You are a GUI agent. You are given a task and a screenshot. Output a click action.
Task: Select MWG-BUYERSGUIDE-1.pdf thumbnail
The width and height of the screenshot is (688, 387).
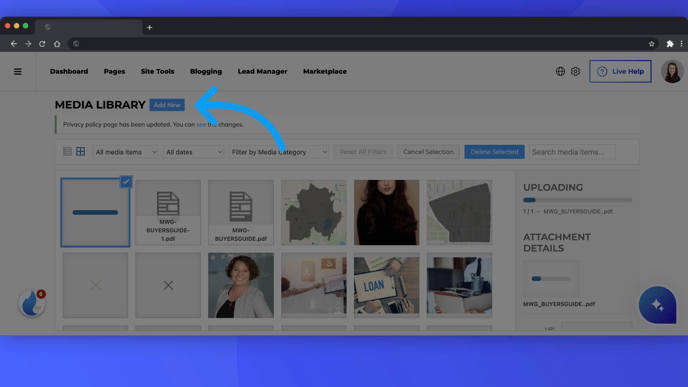point(168,212)
